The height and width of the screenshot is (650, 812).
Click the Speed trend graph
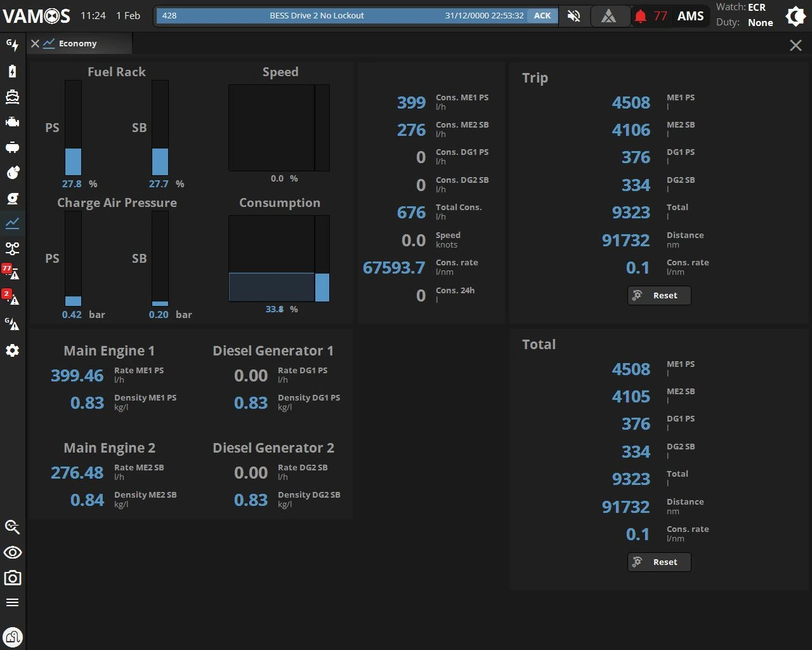(x=272, y=128)
